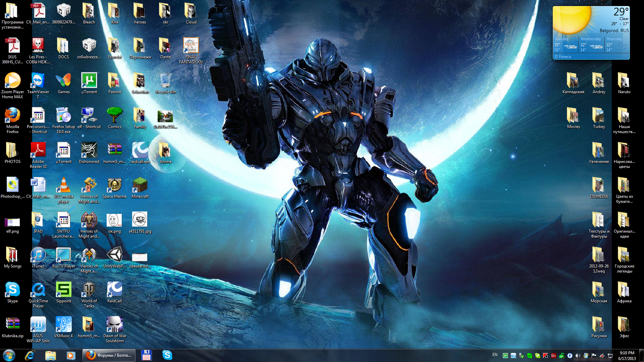View Wednesday forecast in weather gadget
This screenshot has width=644, height=362.
click(592, 44)
